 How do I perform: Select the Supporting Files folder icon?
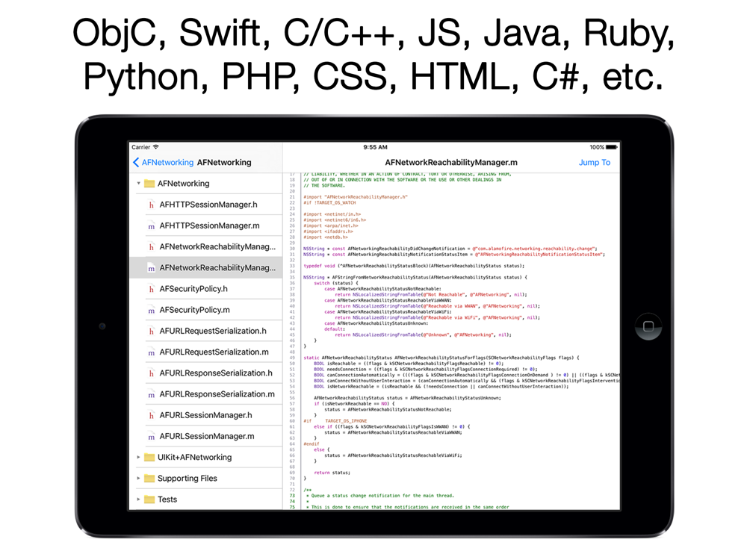pyautogui.click(x=149, y=478)
